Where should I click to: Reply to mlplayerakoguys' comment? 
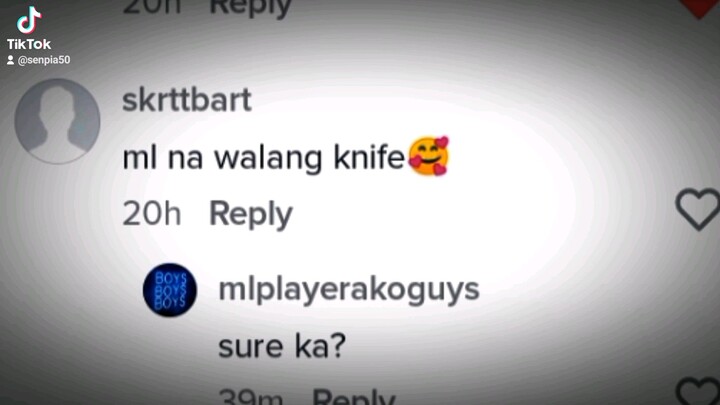pos(354,396)
